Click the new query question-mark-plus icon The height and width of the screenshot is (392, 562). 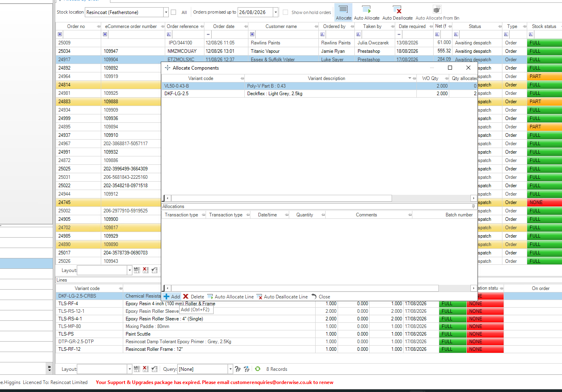tap(246, 369)
